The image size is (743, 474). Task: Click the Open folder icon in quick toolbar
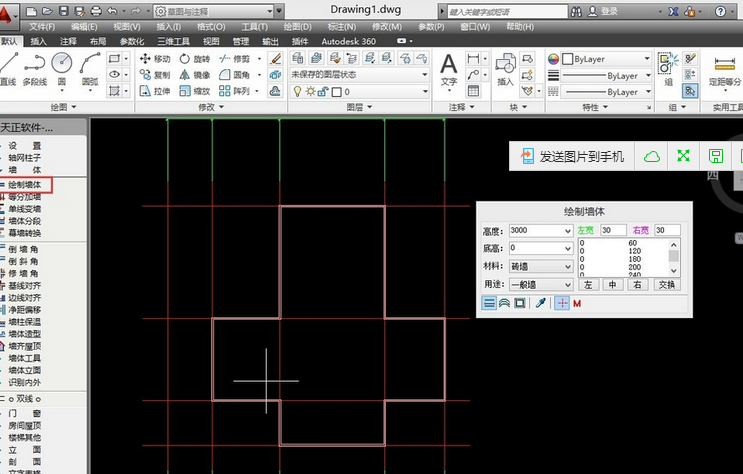coord(47,11)
